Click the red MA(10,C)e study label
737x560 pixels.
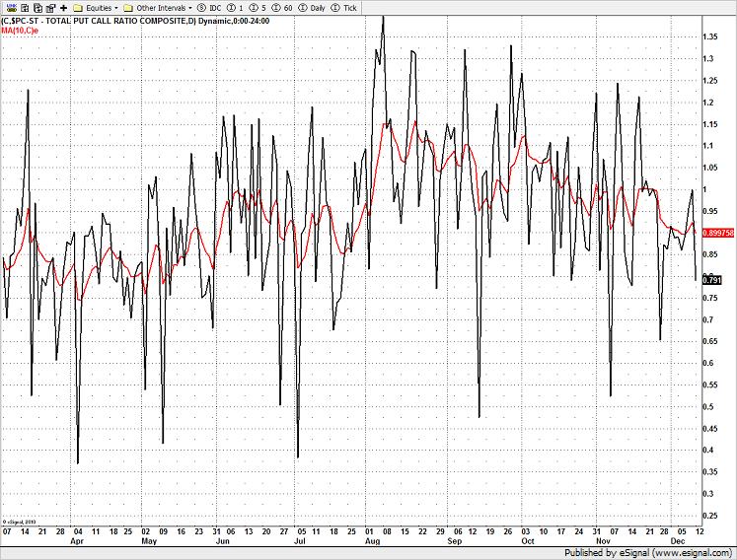tap(20, 31)
